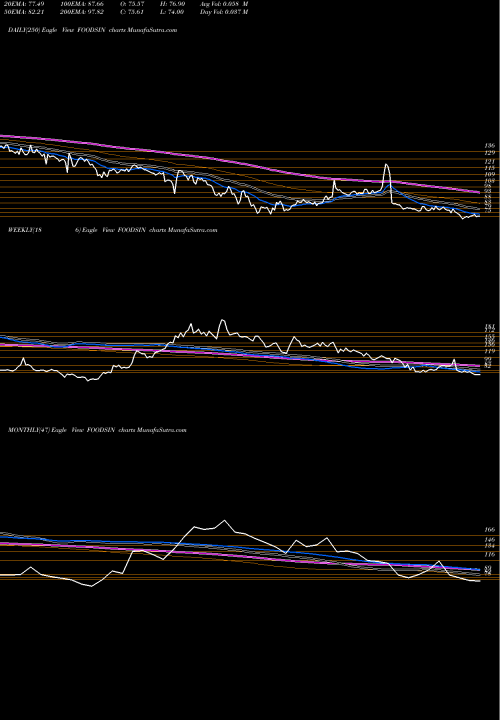The image size is (500, 720).
Task: Click price level 129 on daily chart
Action: [x=489, y=152]
